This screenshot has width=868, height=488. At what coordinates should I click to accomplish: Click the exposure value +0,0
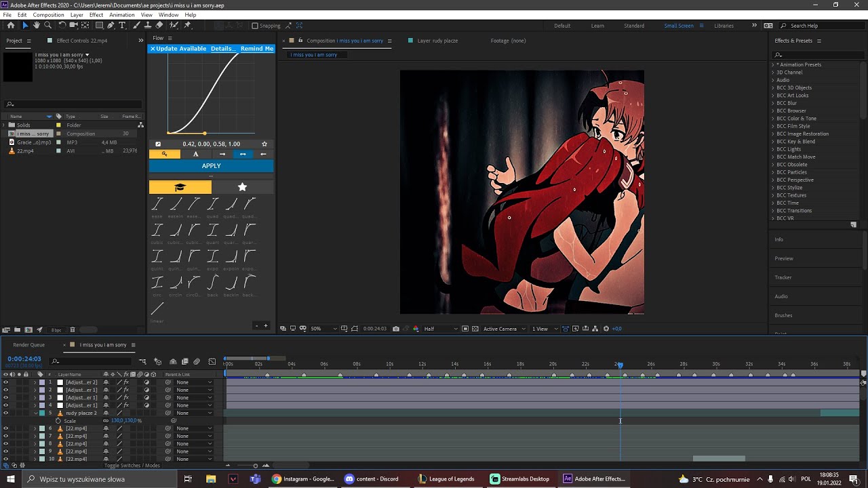tap(617, 329)
